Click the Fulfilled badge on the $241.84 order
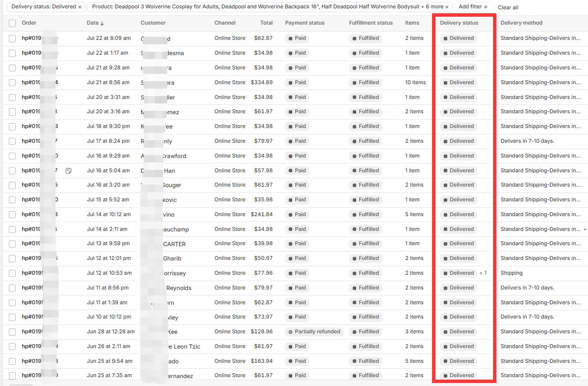Viewport: 588px width, 386px height. (x=365, y=214)
